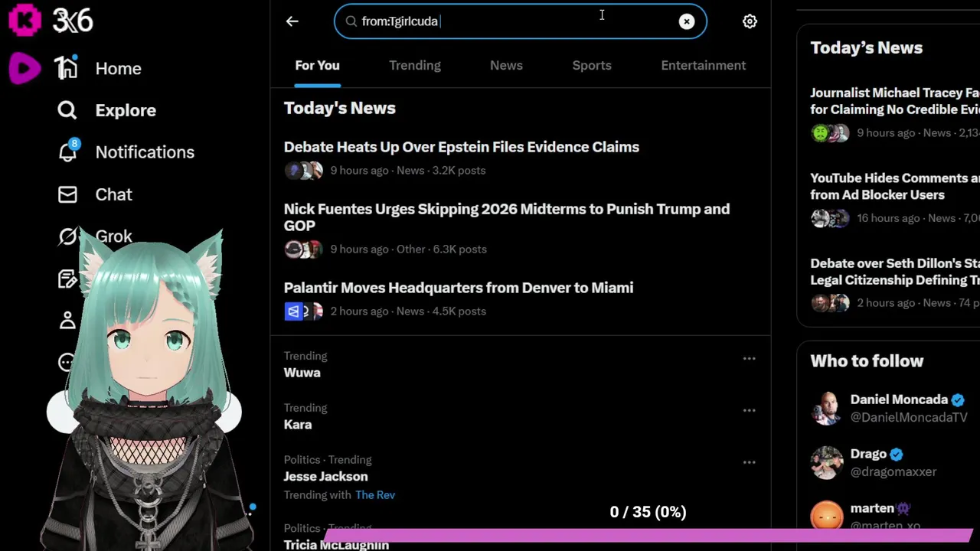Open more options for Jesse Jackson trend
The height and width of the screenshot is (551, 980).
[749, 462]
